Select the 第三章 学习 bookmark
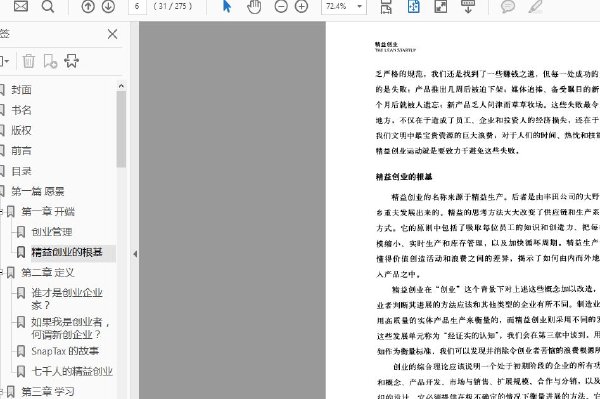 click(x=47, y=391)
